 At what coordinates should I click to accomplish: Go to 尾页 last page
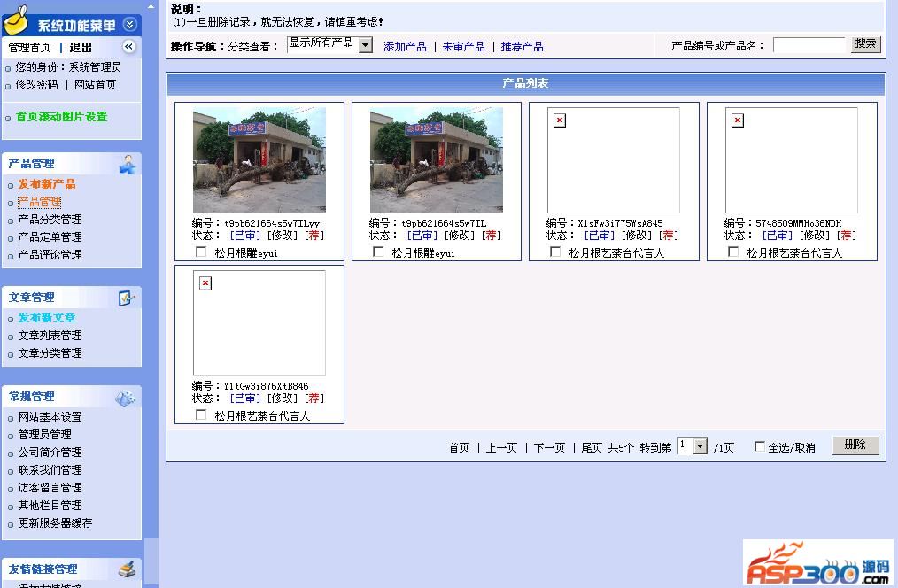[x=592, y=448]
